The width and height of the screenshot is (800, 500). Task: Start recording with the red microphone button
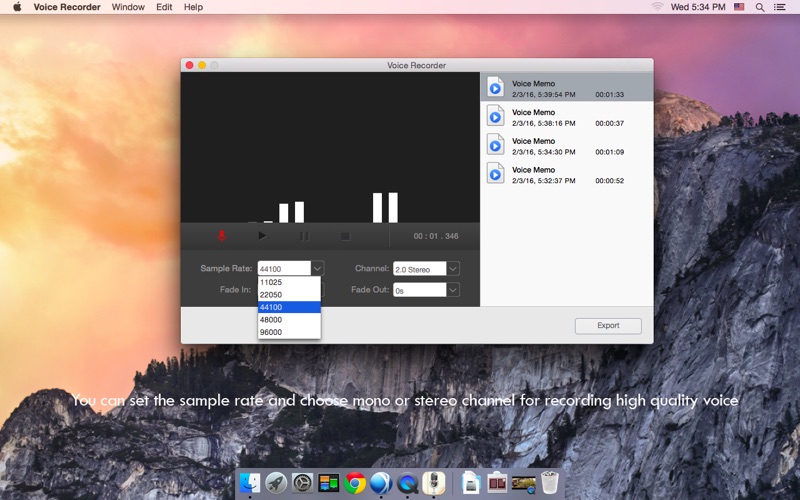click(221, 236)
